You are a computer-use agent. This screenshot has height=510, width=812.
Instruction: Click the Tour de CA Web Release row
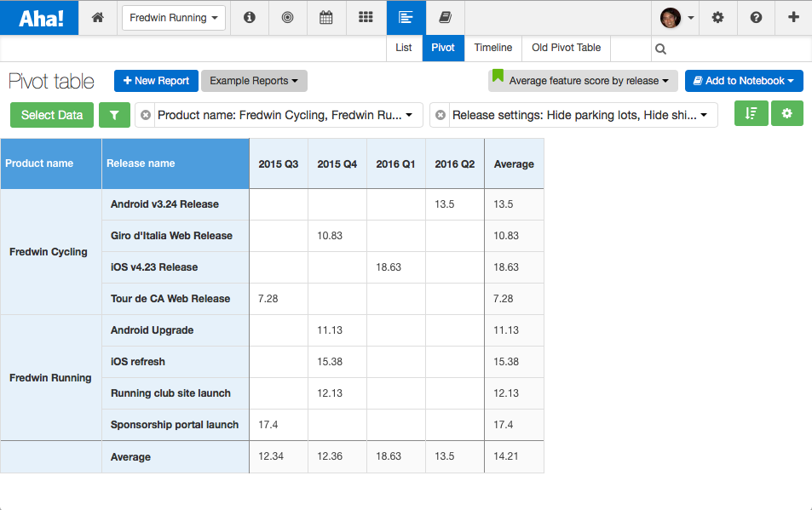(176, 299)
